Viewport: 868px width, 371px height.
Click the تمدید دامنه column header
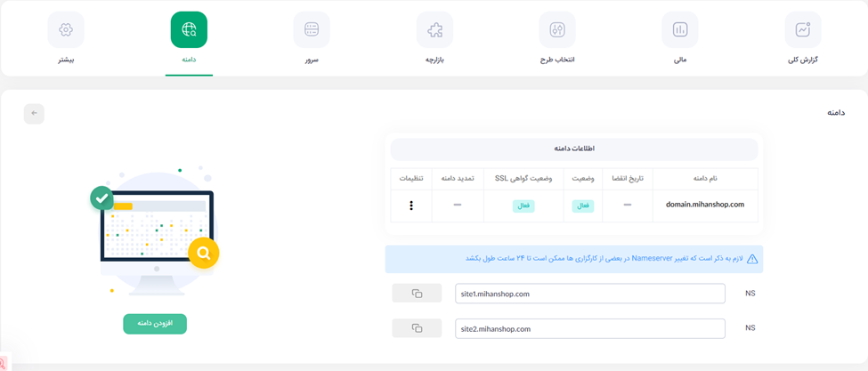tap(457, 179)
